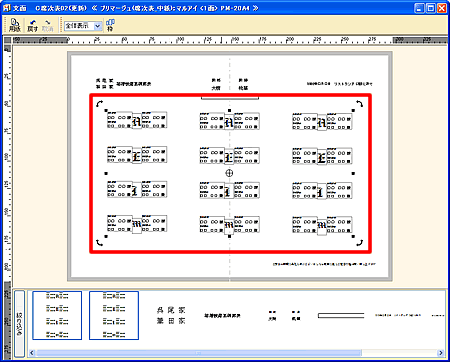The height and width of the screenshot is (362, 450).
Task: Select the date and venue text thumbnail
Action: 398,315
